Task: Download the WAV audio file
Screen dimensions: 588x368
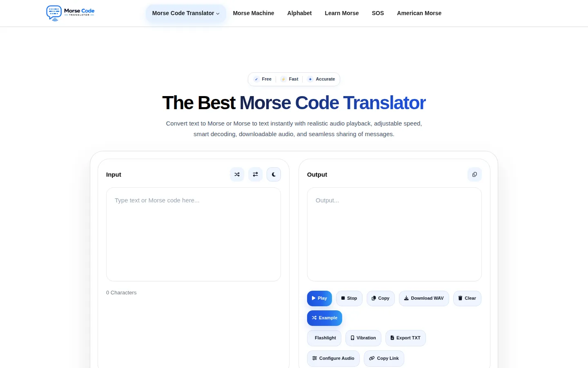Action: [x=424, y=298]
